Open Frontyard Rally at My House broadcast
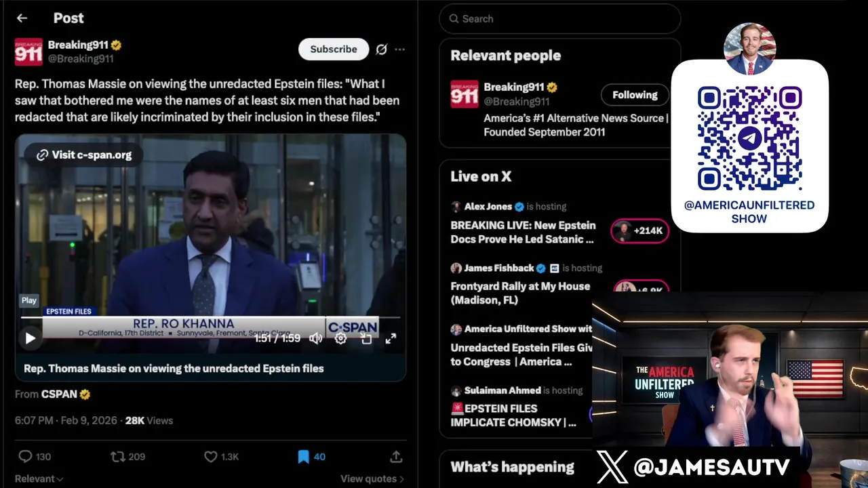 [x=520, y=293]
